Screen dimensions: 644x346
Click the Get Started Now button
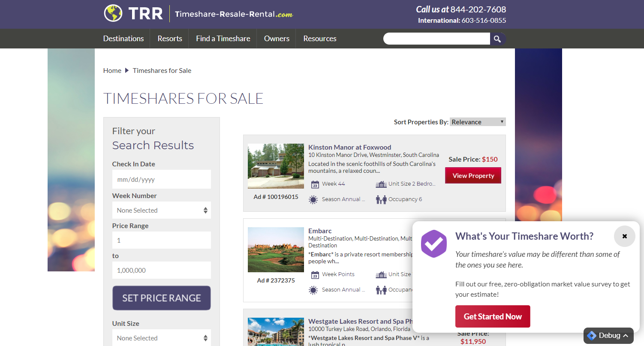[493, 316]
